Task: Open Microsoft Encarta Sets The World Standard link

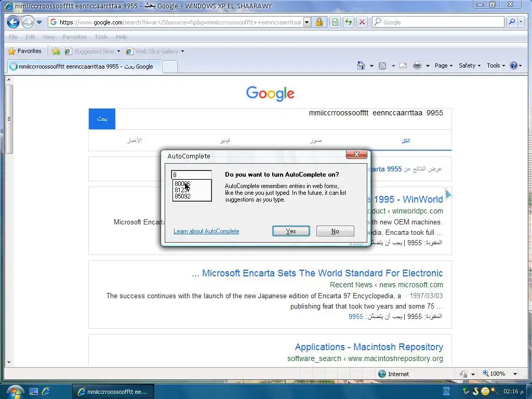Action: click(x=317, y=273)
